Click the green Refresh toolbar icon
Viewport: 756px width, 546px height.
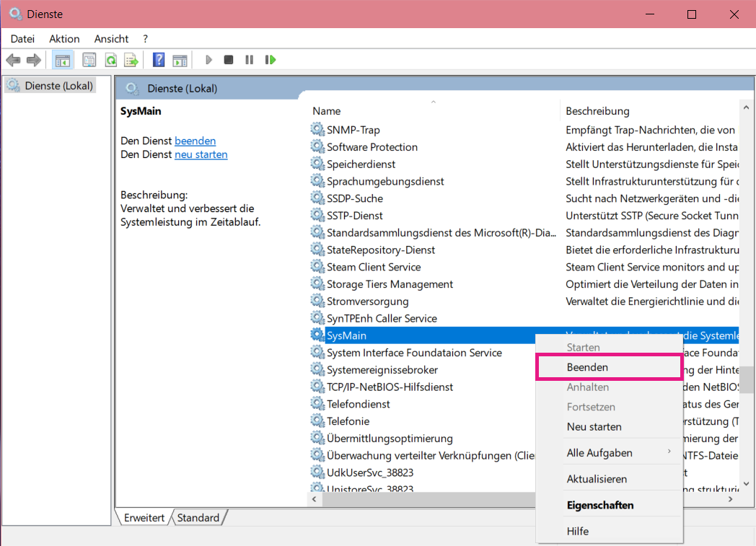tap(111, 61)
